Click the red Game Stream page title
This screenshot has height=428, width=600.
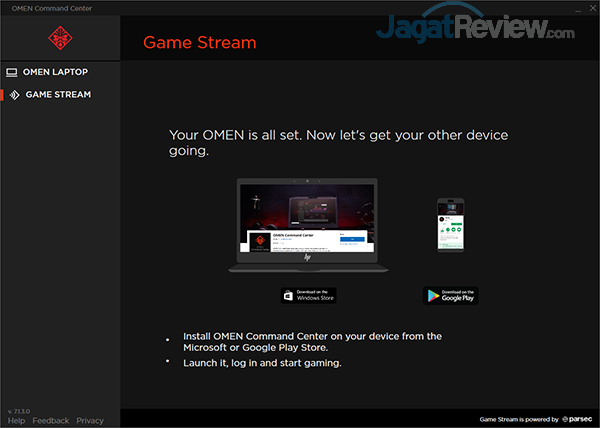click(x=199, y=43)
